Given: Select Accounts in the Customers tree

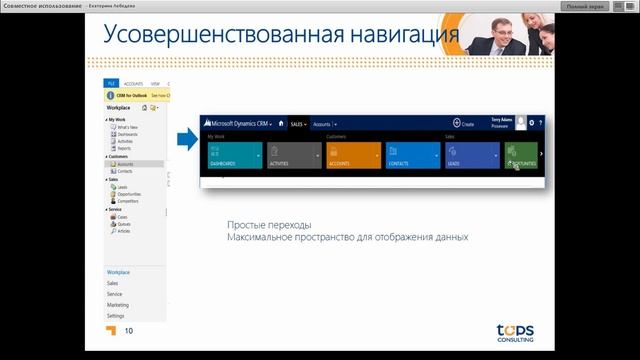Looking at the screenshot, I should click(134, 164).
